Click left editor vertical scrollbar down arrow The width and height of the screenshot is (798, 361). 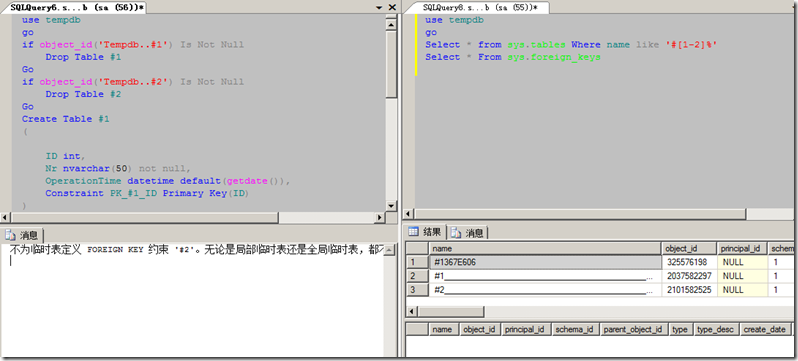(391, 206)
